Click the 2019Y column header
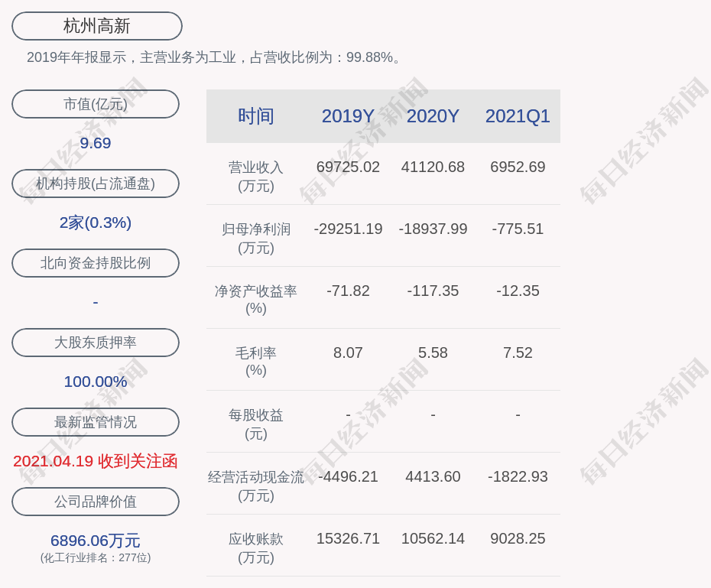 (348, 116)
